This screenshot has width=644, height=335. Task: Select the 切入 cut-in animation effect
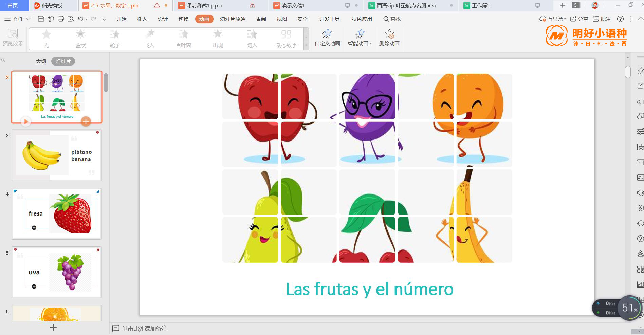pyautogui.click(x=252, y=38)
